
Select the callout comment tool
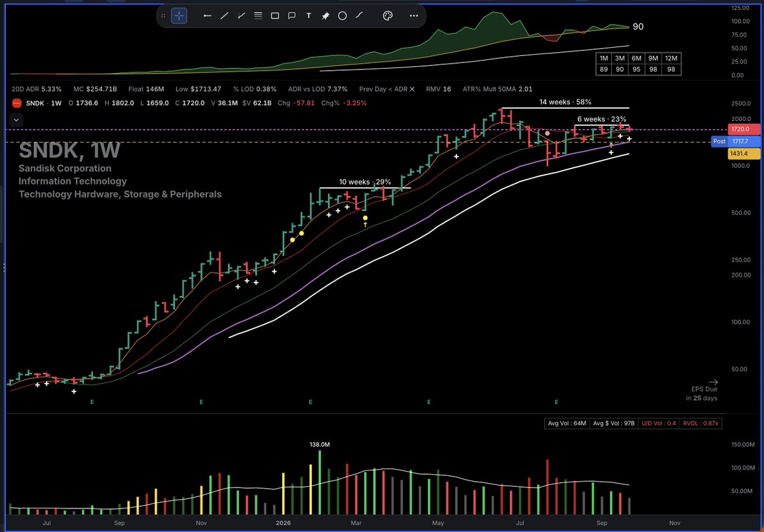tap(292, 16)
